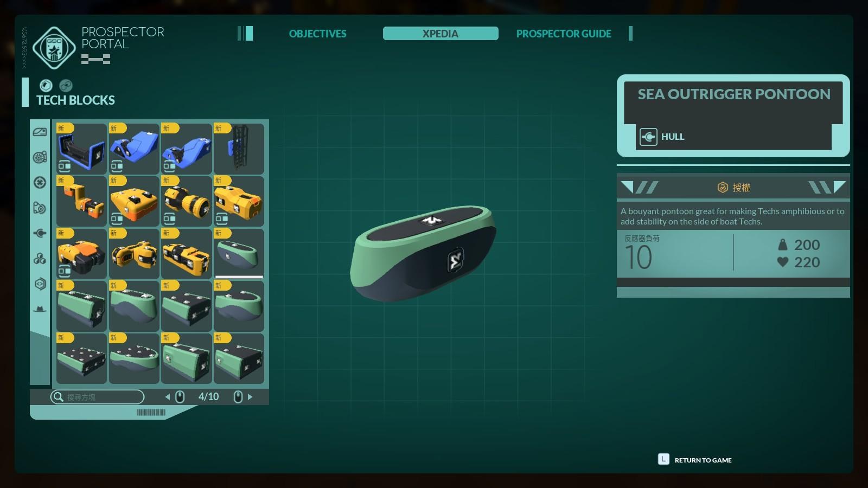Click Return to Game
Viewport: 868px width, 488px height.
(x=703, y=460)
